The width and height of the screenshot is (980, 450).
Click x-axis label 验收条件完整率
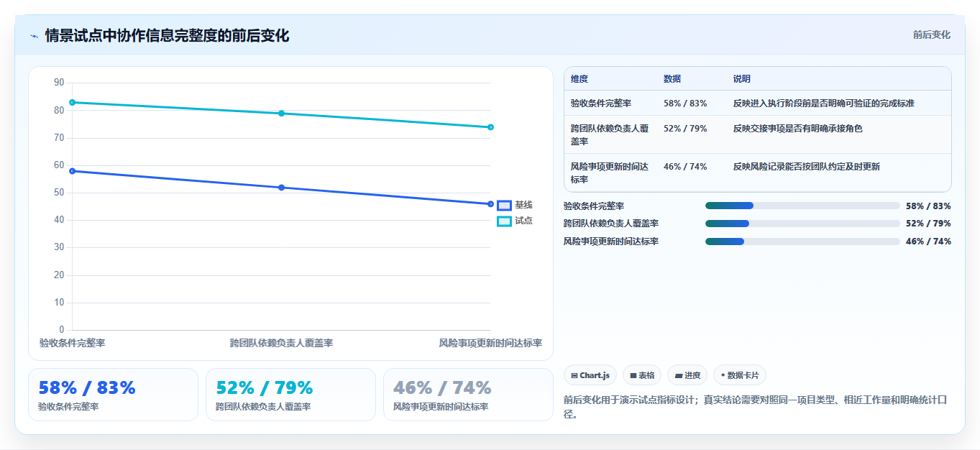click(x=73, y=344)
